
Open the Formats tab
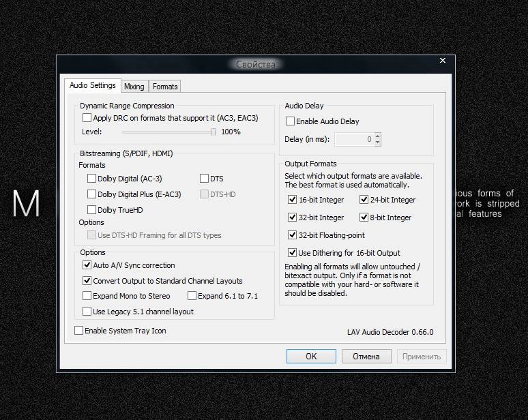[165, 87]
